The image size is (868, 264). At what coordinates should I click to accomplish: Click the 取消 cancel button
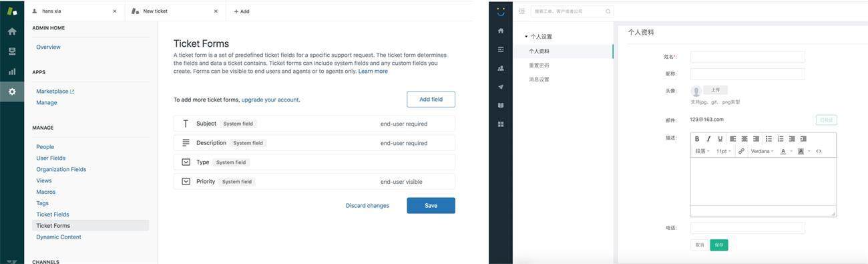tap(700, 245)
